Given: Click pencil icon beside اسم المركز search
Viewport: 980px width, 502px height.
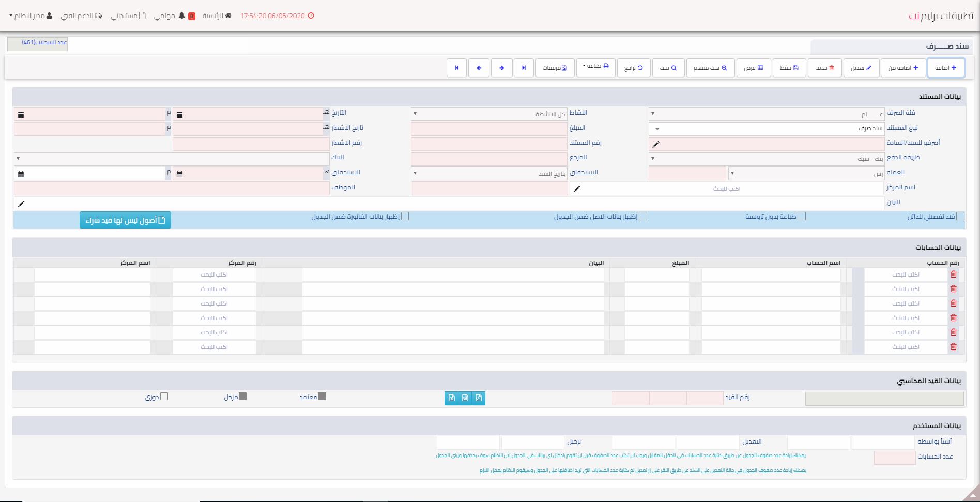Looking at the screenshot, I should click(x=577, y=189).
